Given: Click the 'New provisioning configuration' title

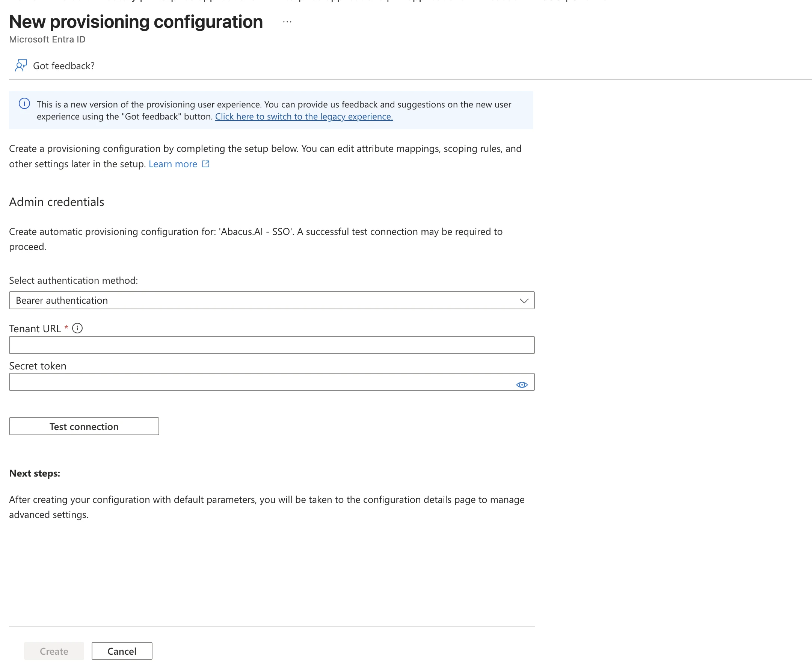Looking at the screenshot, I should coord(136,21).
